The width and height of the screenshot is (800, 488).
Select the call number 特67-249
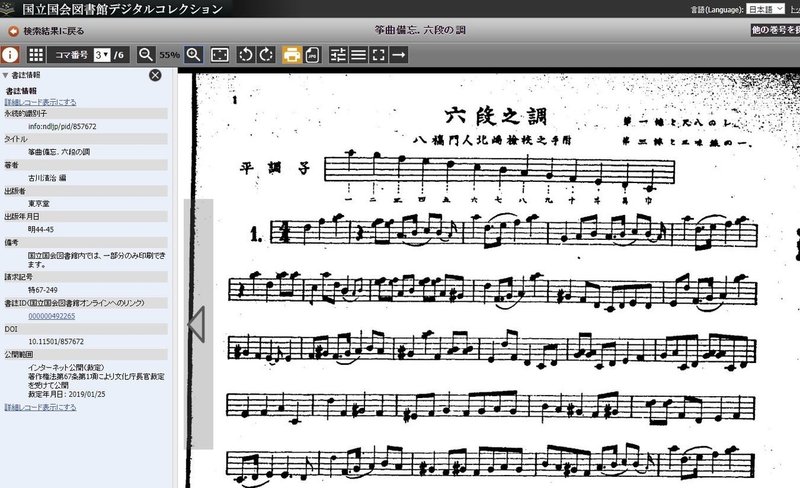pos(43,290)
